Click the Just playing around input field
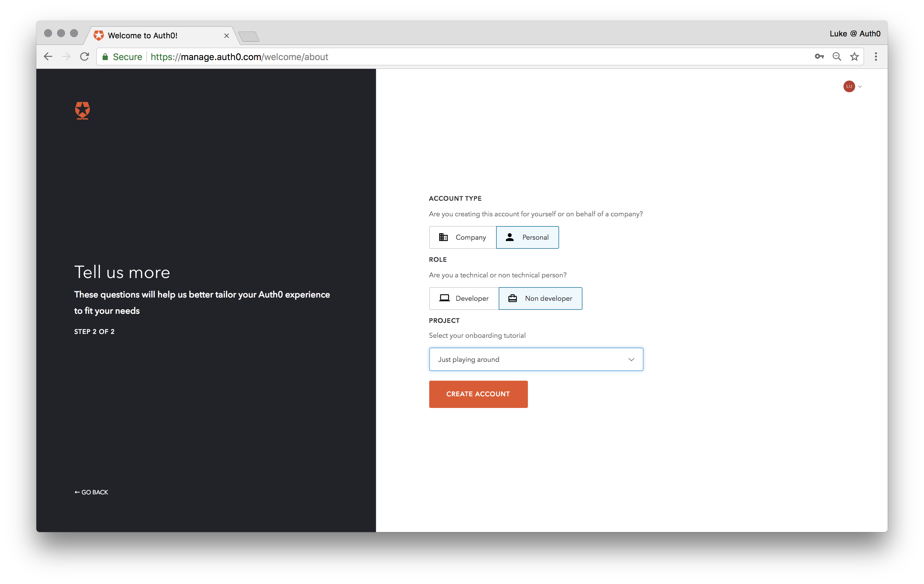The image size is (924, 584). click(536, 359)
